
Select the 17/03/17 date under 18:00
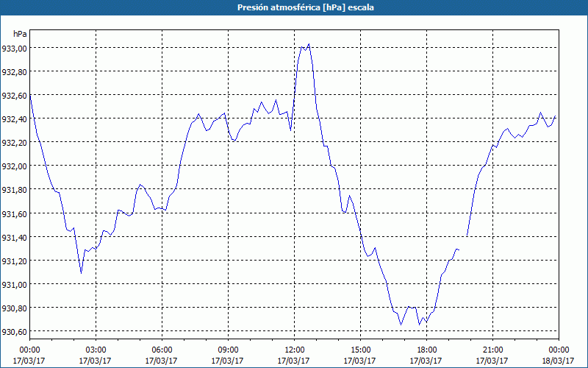426,361
